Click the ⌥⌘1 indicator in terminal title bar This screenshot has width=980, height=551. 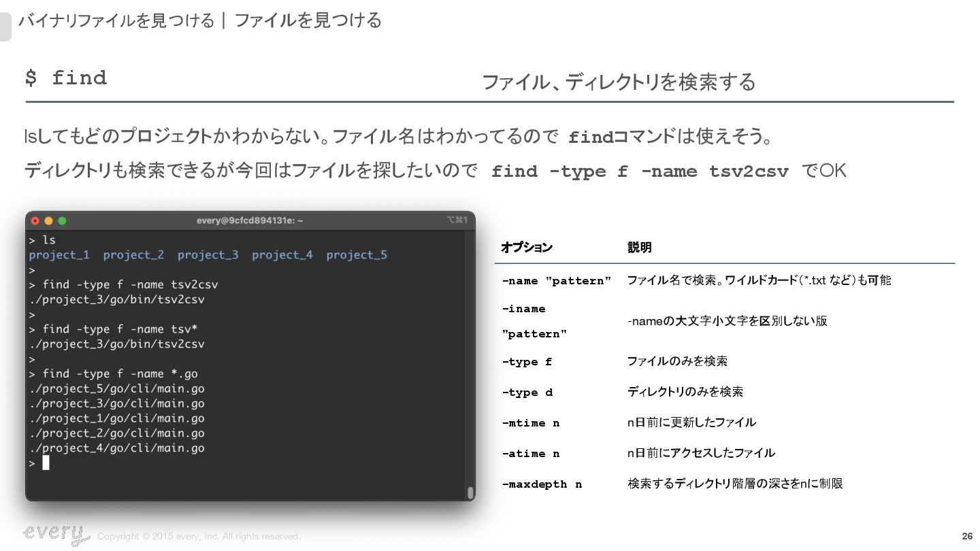(x=457, y=220)
